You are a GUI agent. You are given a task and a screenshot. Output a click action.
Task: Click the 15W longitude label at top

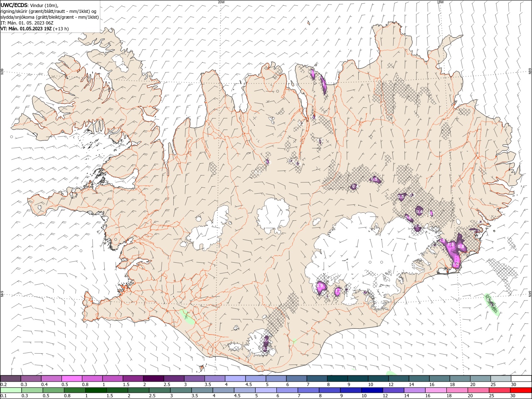click(x=440, y=2)
